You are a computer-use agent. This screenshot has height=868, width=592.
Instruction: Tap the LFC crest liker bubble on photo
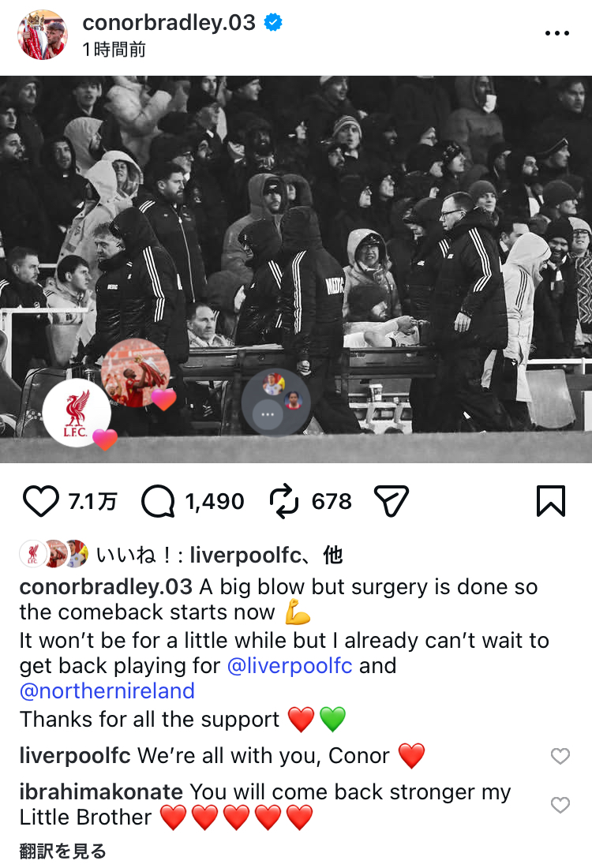pos(77,413)
